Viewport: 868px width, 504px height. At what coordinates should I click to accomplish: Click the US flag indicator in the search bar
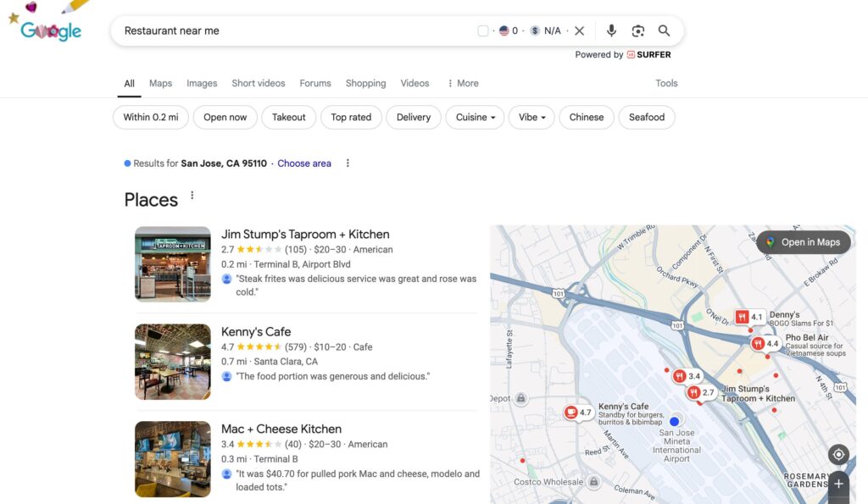pyautogui.click(x=504, y=31)
